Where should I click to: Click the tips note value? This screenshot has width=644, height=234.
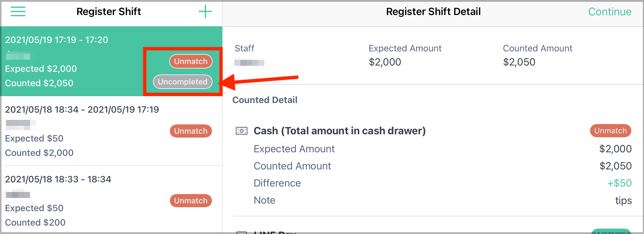click(623, 201)
